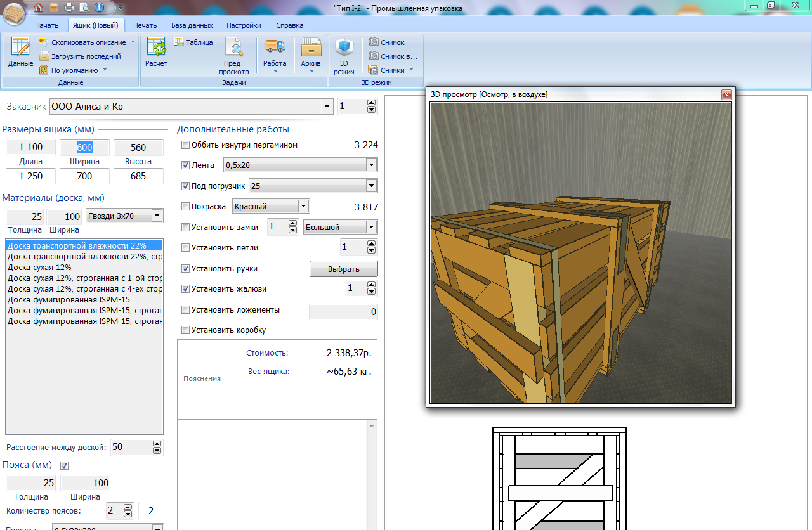Click the print preview icon in quick access toolbar
This screenshot has width=812, height=530.
84,8
